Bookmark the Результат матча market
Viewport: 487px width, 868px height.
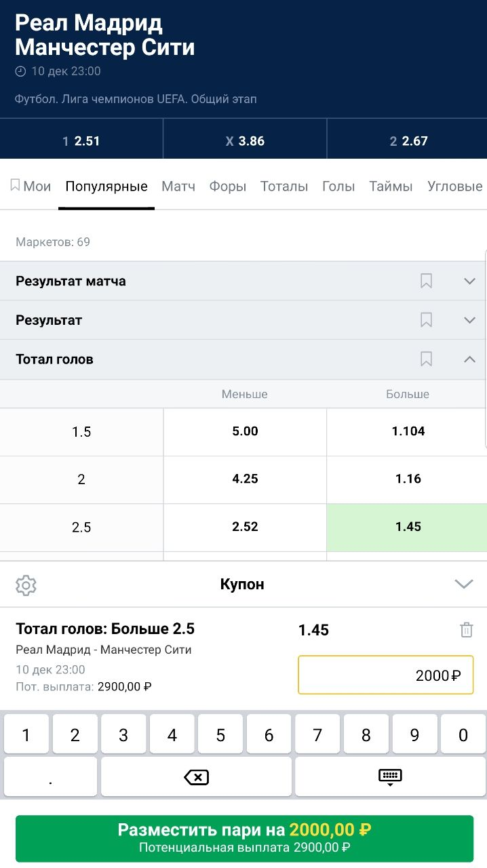click(x=426, y=281)
